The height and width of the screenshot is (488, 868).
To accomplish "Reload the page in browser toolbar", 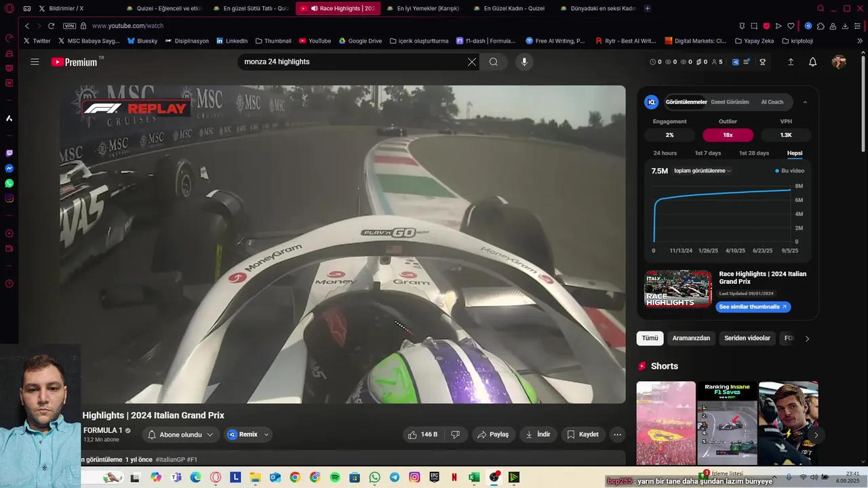I will tap(51, 26).
